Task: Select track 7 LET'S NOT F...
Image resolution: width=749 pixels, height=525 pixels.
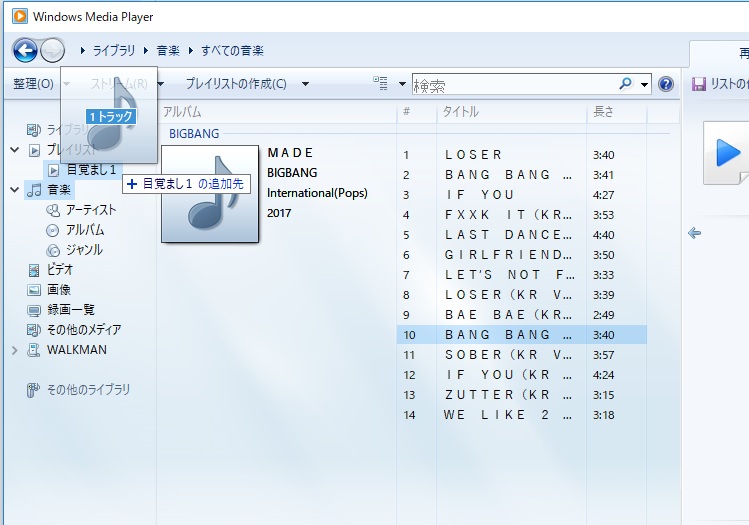Action: (x=522, y=275)
